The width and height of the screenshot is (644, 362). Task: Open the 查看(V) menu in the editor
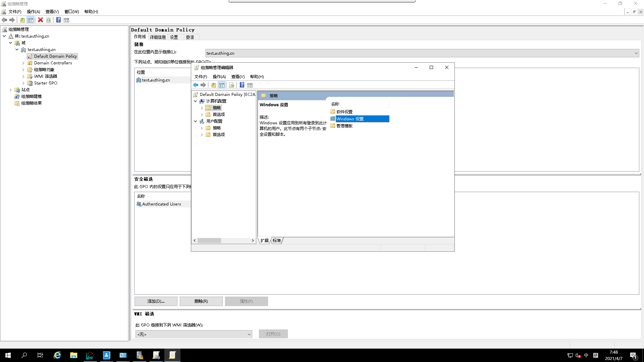238,76
